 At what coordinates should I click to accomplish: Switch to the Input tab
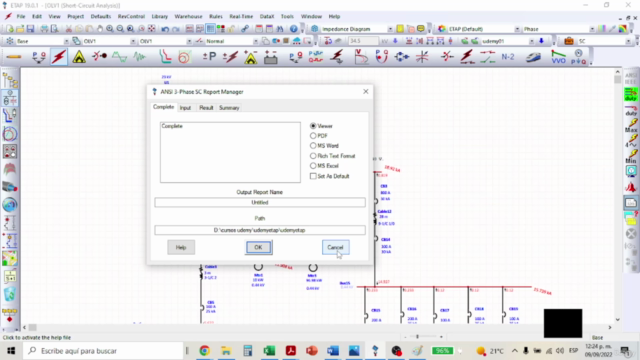[185, 108]
